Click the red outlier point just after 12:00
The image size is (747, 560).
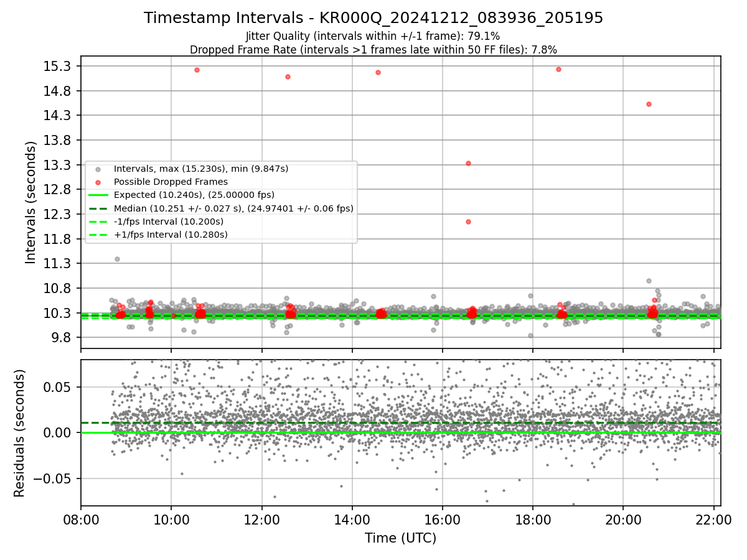point(288,77)
